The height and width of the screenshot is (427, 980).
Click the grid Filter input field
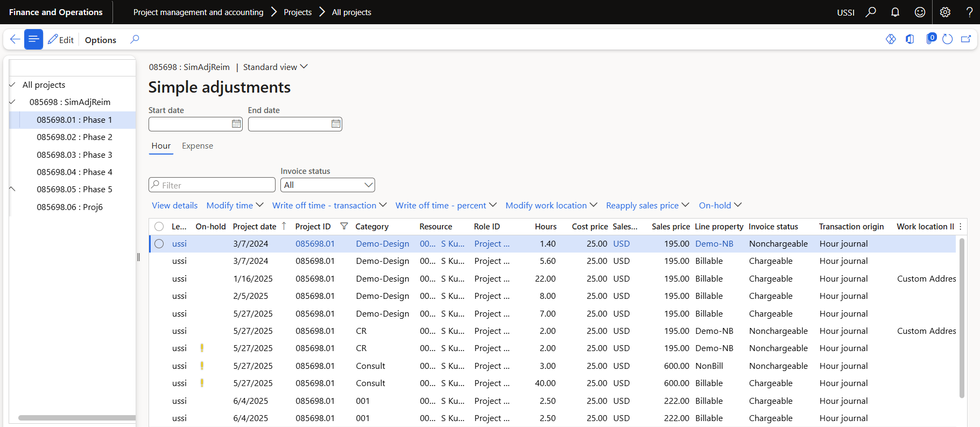(212, 185)
